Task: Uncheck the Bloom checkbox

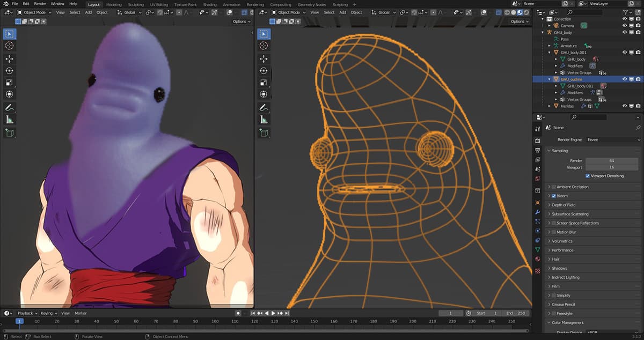Action: click(554, 196)
